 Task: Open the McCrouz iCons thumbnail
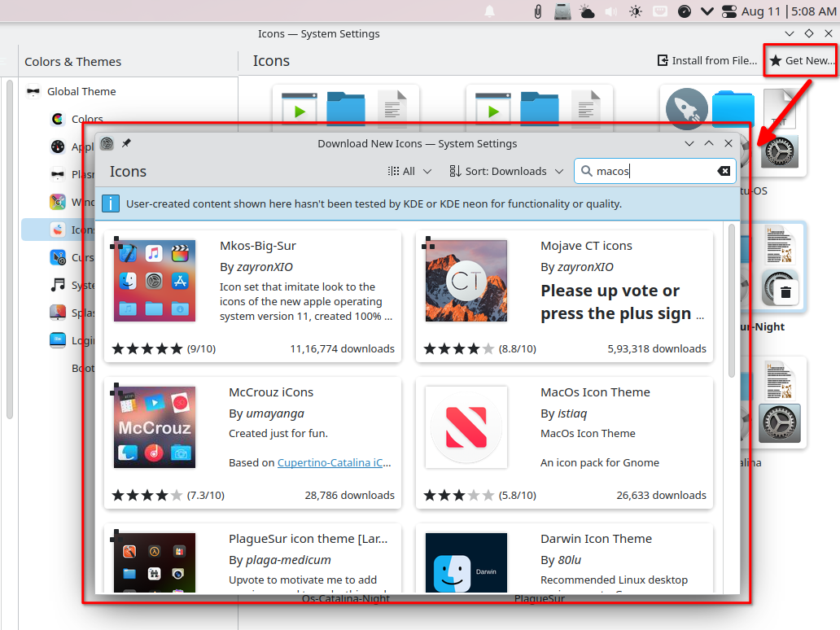point(155,427)
